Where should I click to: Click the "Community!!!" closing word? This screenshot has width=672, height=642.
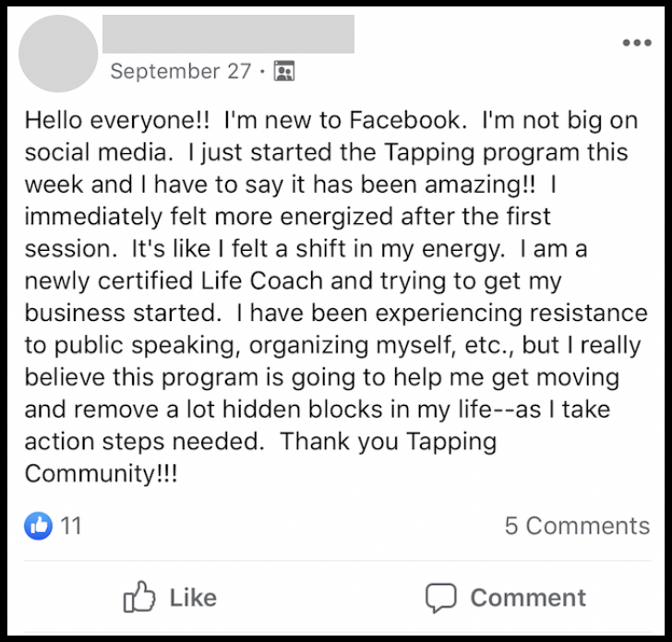click(102, 475)
